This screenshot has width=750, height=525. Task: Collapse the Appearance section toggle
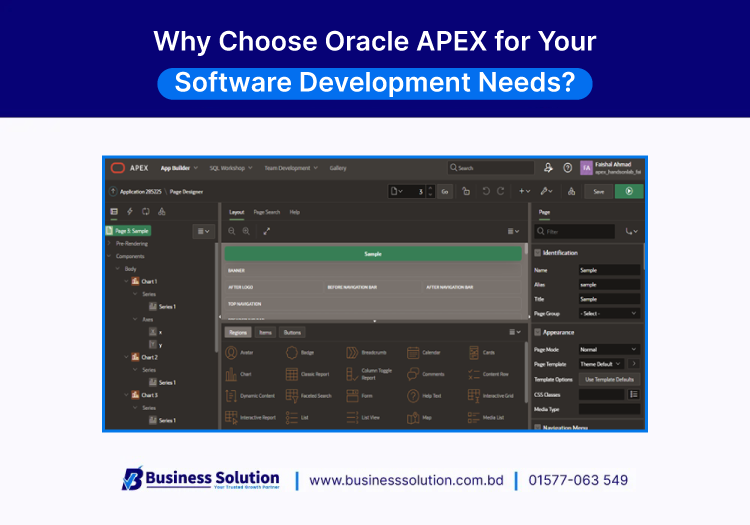tap(537, 332)
